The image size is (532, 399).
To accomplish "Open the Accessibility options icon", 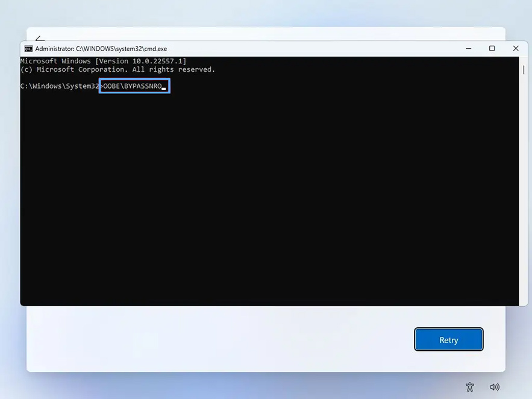I will click(x=470, y=387).
